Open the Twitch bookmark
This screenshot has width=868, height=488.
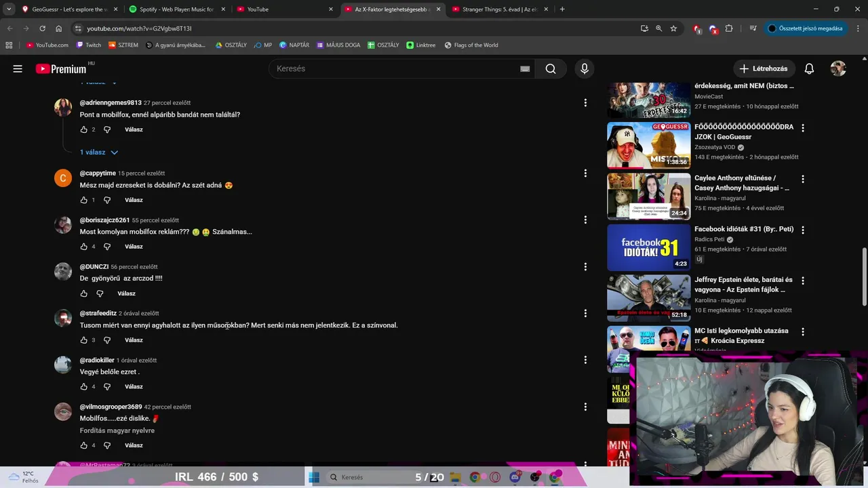click(88, 45)
